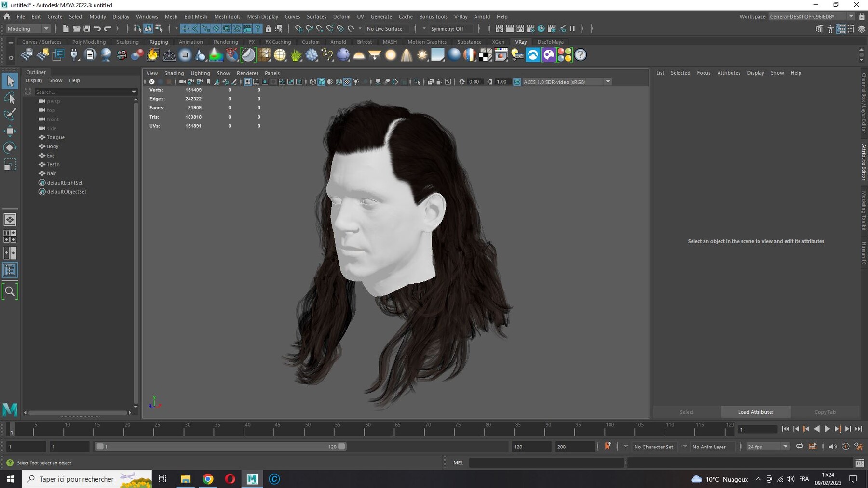Open the Hypershade icon in status line
This screenshot has height=488, width=868.
(x=541, y=28)
